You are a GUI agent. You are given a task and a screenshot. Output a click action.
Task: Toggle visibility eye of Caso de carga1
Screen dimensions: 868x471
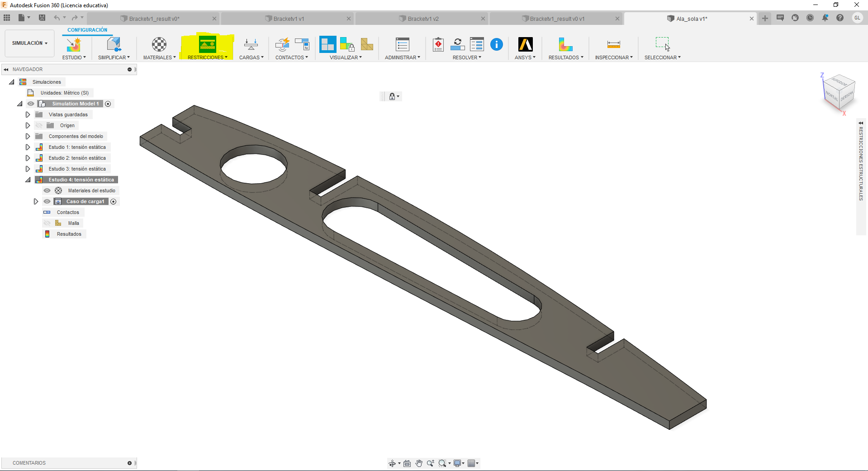coord(47,201)
